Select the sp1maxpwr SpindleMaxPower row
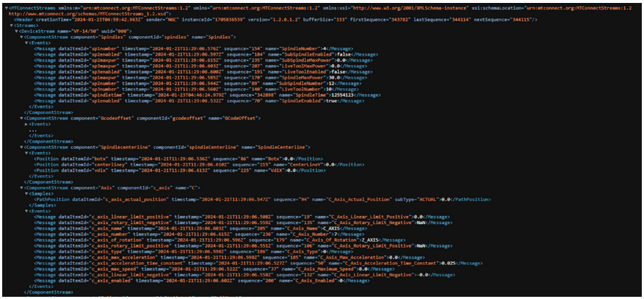 pos(200,77)
